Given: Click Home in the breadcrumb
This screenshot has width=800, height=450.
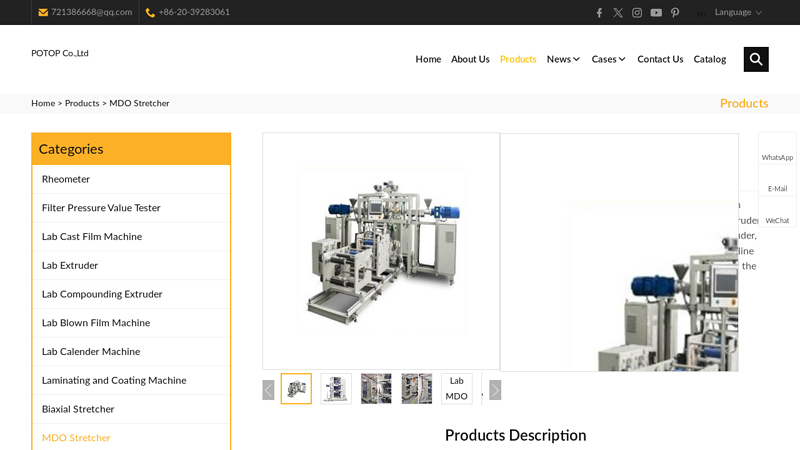Looking at the screenshot, I should coord(43,103).
